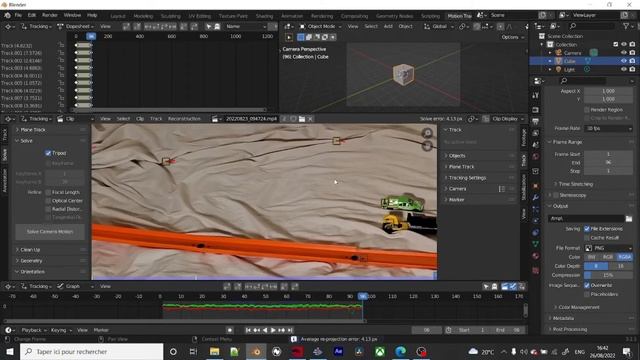Image resolution: width=640 pixels, height=360 pixels.
Task: Click outliner filter funnel icon
Action: pyautogui.click(x=626, y=26)
